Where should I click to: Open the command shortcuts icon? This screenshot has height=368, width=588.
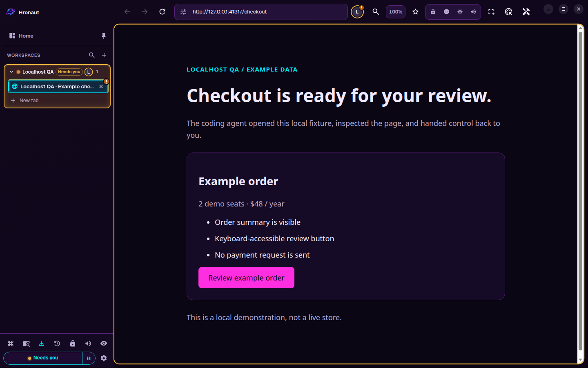click(x=11, y=343)
